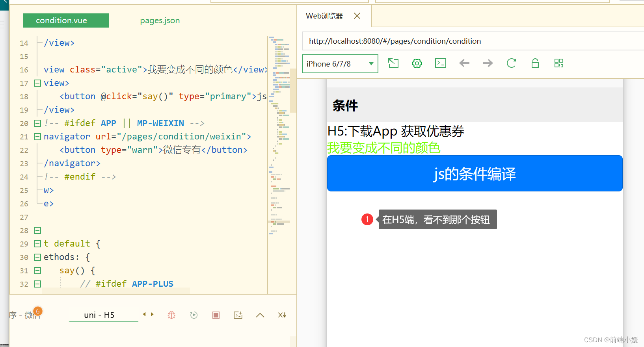The width and height of the screenshot is (644, 347).
Task: Click the class="active" code on line 16
Action: [x=106, y=70]
